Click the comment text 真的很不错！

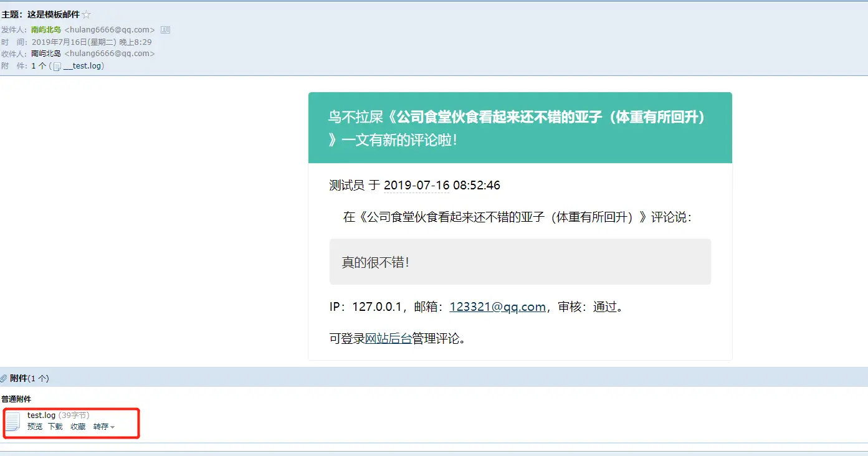pos(376,262)
